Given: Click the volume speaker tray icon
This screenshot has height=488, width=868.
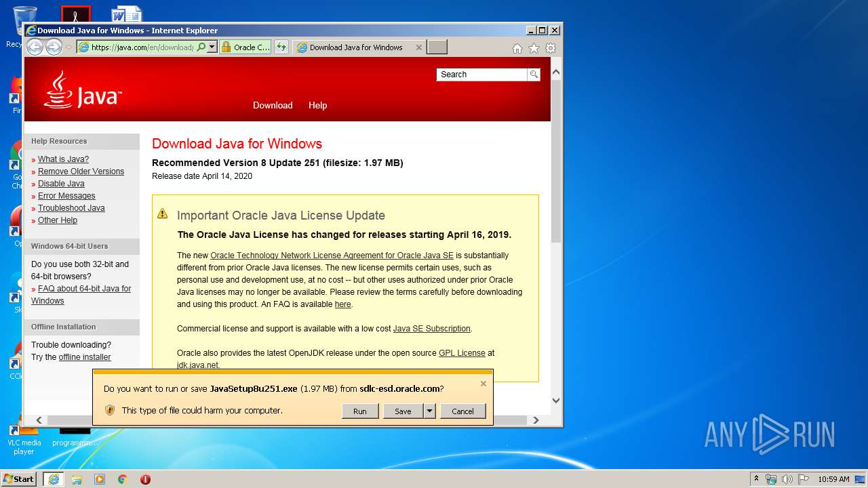Looking at the screenshot, I should pyautogui.click(x=787, y=479).
